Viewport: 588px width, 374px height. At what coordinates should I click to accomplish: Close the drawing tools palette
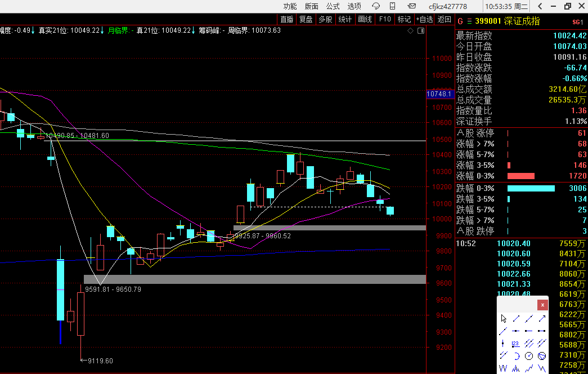tap(542, 305)
